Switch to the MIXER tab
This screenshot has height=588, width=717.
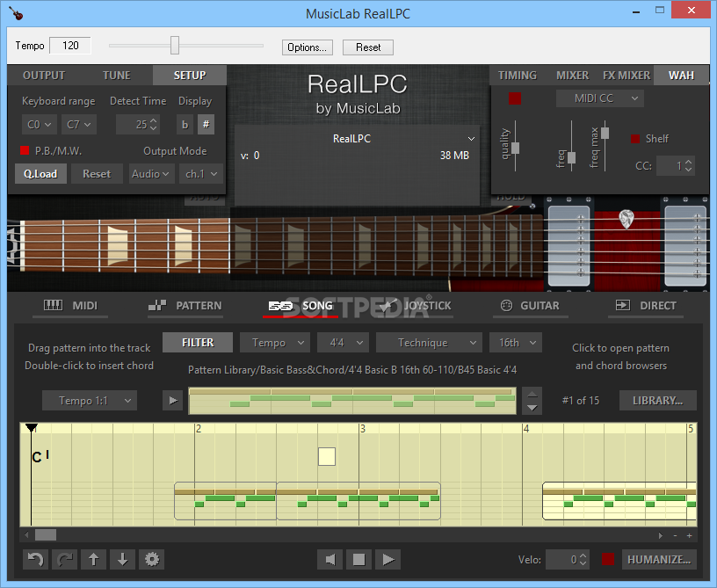click(573, 76)
